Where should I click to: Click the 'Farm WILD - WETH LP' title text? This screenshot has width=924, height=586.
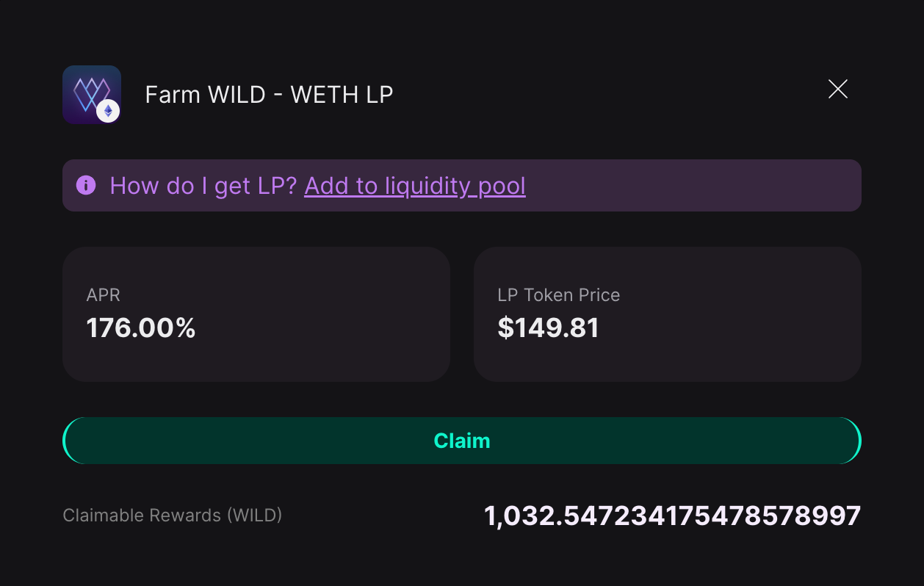(x=269, y=94)
